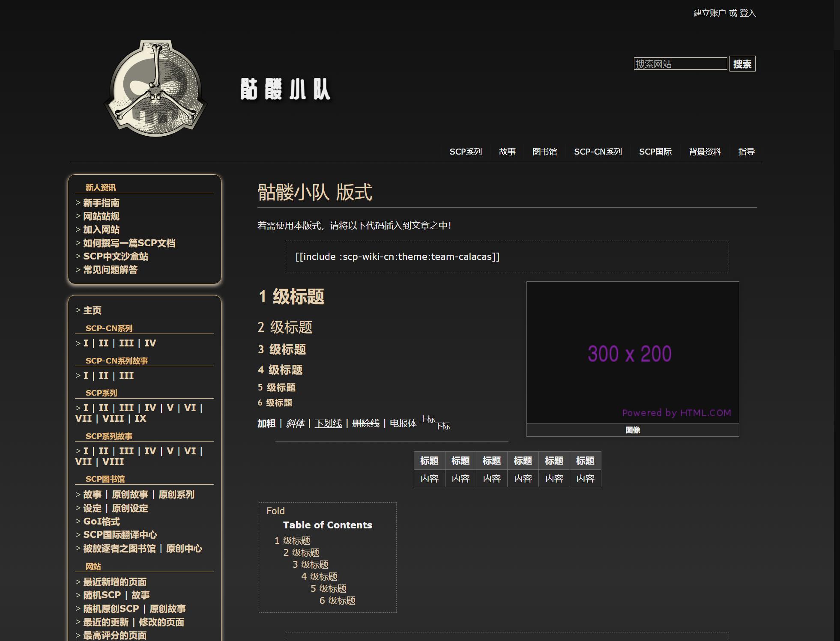Image resolution: width=840 pixels, height=641 pixels.
Task: Collapse the Fold table of contents
Action: (x=275, y=511)
